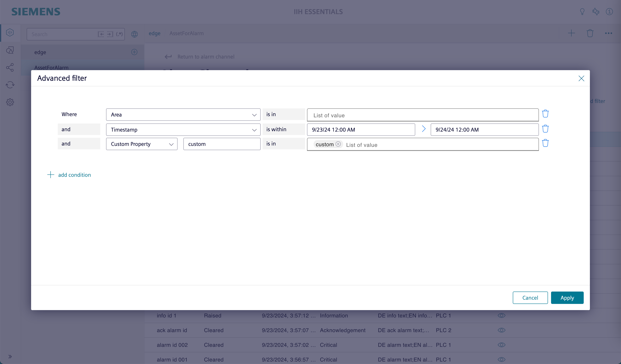Click the return arrow icon
This screenshot has height=364, width=621.
coord(168,57)
